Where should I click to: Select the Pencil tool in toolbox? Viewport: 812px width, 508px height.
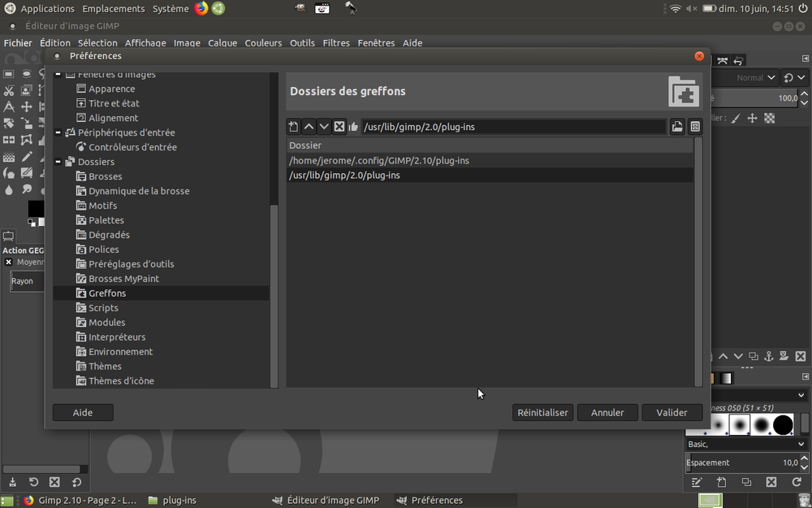(x=26, y=157)
